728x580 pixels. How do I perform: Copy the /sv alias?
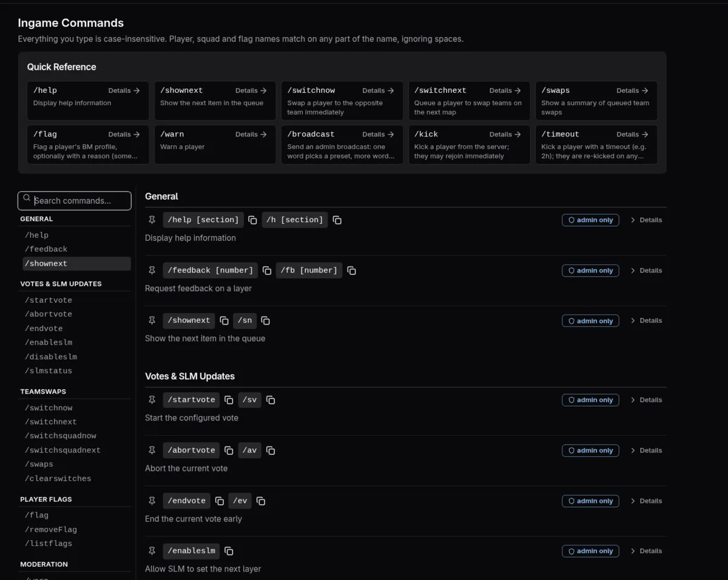271,400
